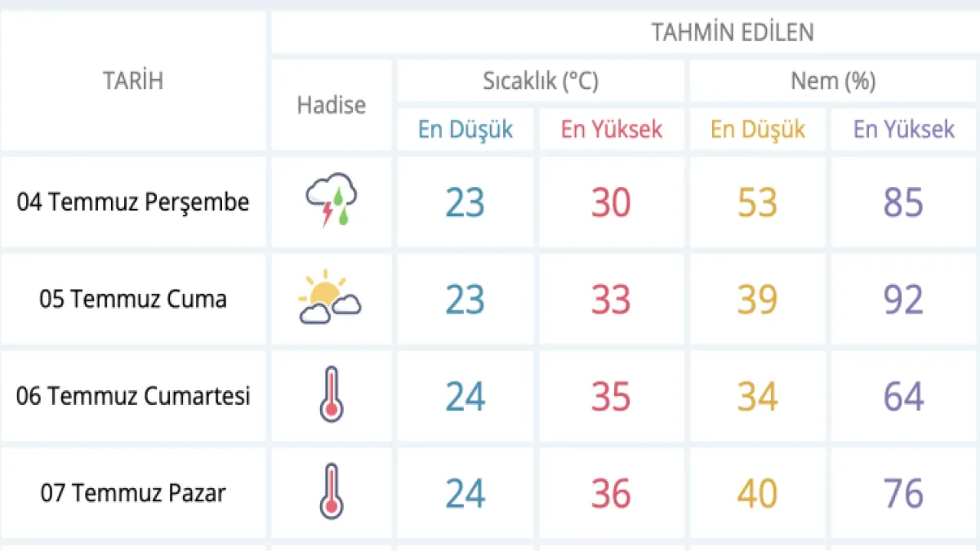Click the yellow En Düşük humidity label

tap(757, 130)
